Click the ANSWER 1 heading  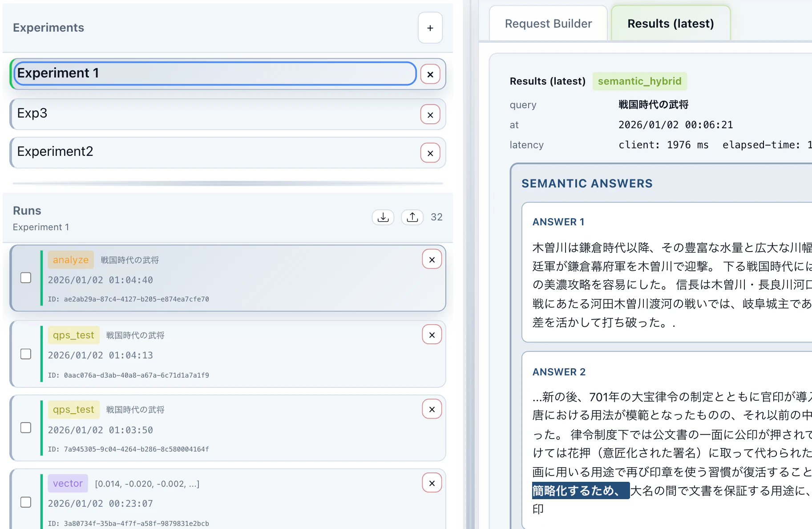click(x=558, y=222)
